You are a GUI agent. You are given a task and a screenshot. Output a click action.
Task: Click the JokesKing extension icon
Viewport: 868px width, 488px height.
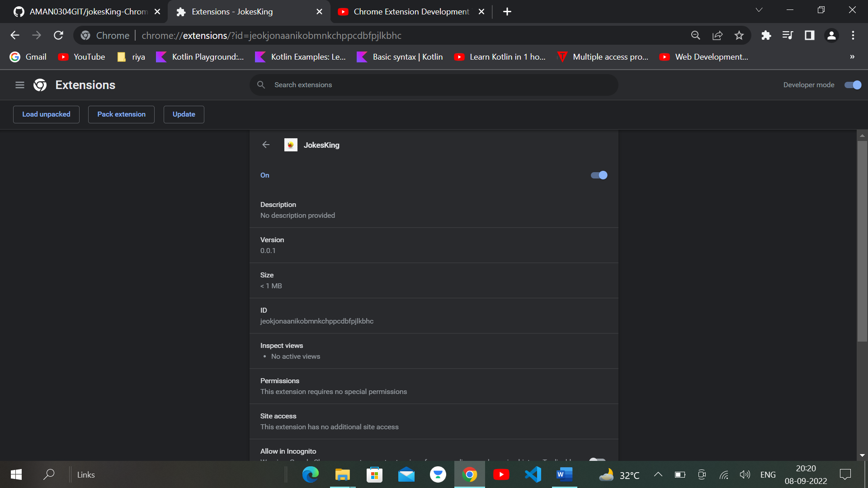coord(291,145)
